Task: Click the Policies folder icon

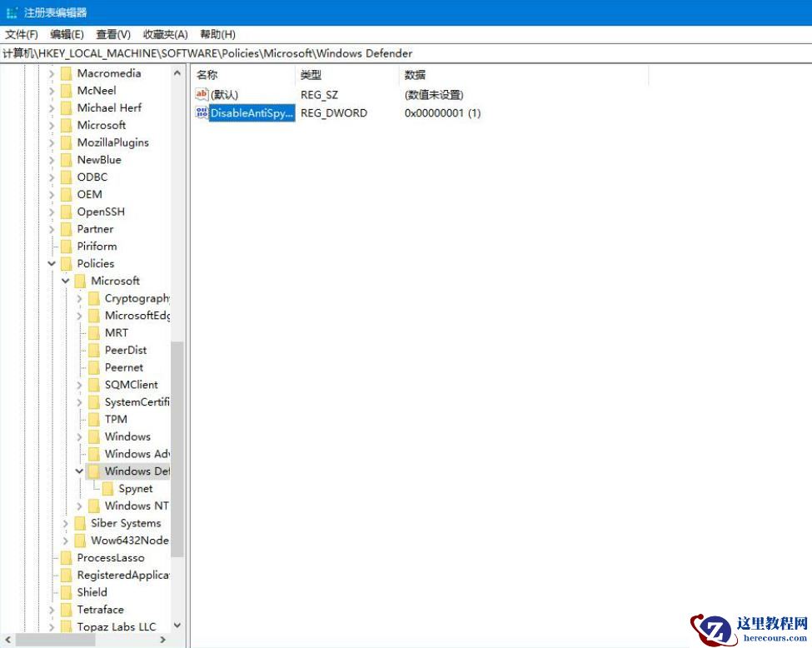Action: (67, 263)
